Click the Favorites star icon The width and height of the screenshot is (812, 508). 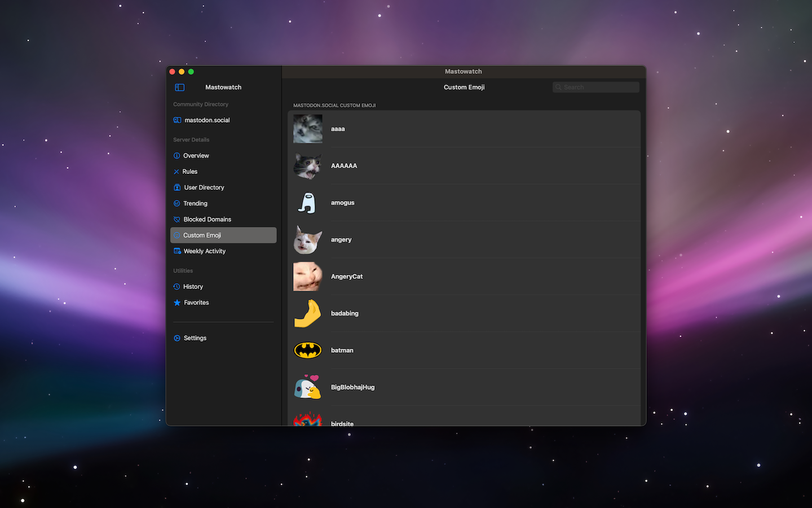tap(177, 303)
